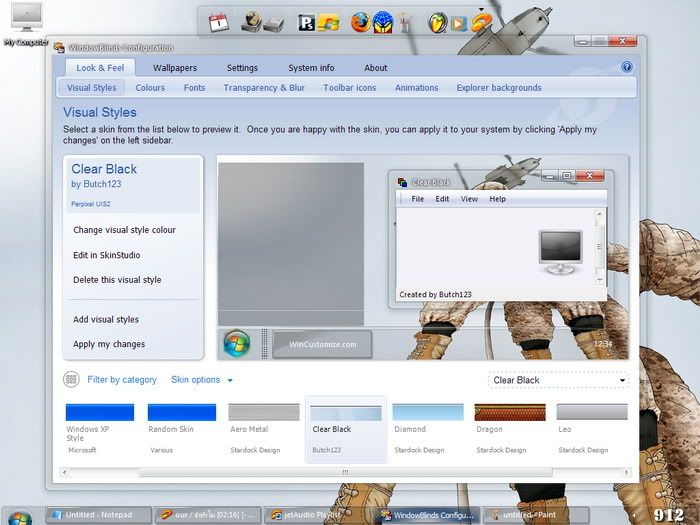Open View menu in preview window
This screenshot has width=700, height=525.
(x=469, y=199)
